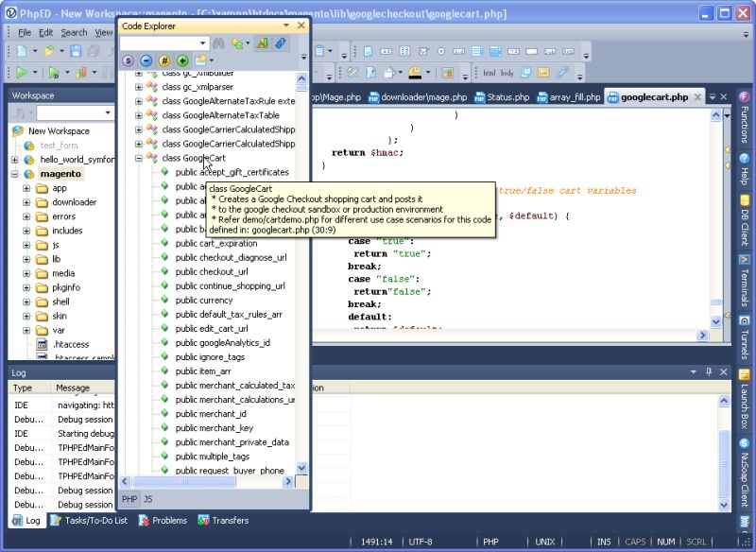Click the alphabetical sort icon in Code Explorer

click(x=261, y=43)
